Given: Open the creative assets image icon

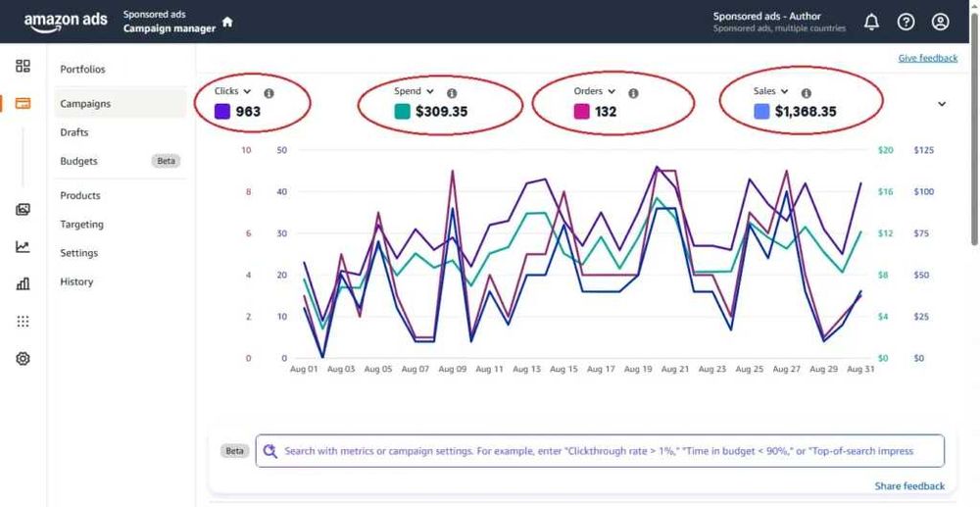Looking at the screenshot, I should click(24, 210).
